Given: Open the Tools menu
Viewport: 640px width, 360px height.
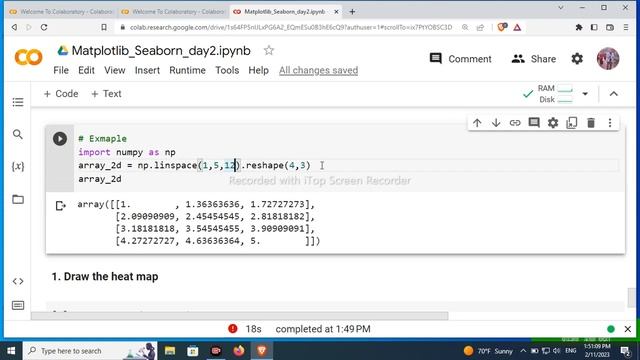Looking at the screenshot, I should click(227, 70).
